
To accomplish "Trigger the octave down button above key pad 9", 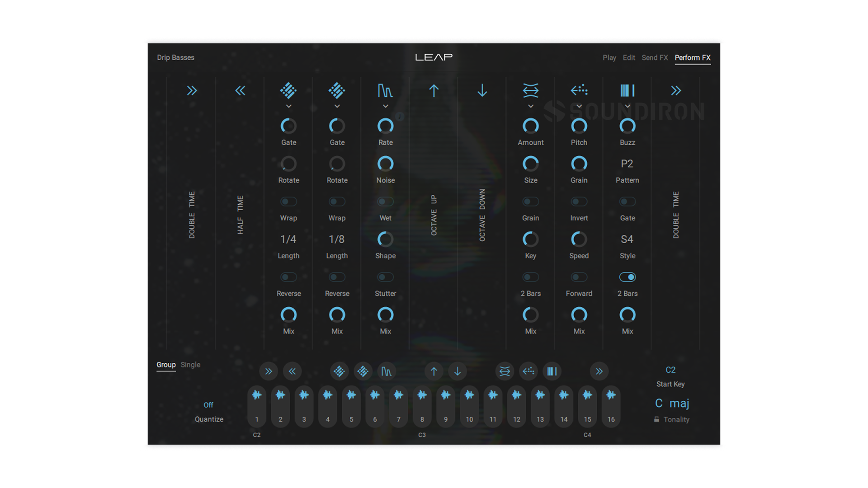I will pos(458,371).
